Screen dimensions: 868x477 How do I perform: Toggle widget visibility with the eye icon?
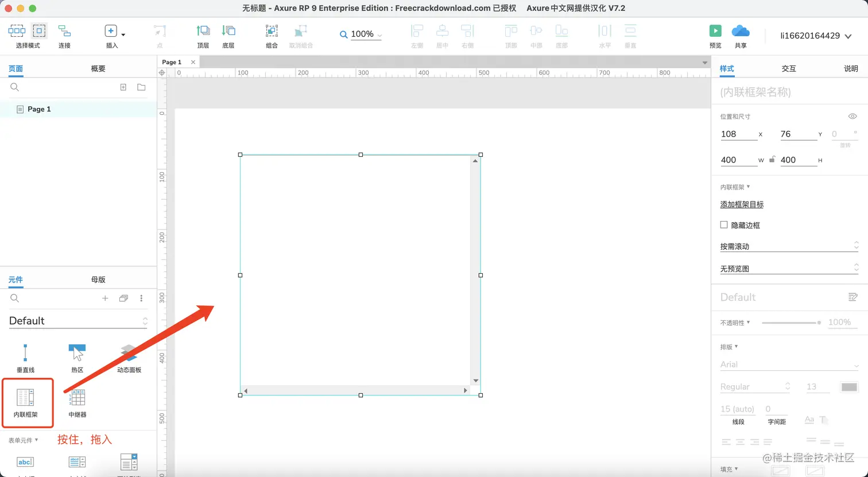(x=852, y=116)
